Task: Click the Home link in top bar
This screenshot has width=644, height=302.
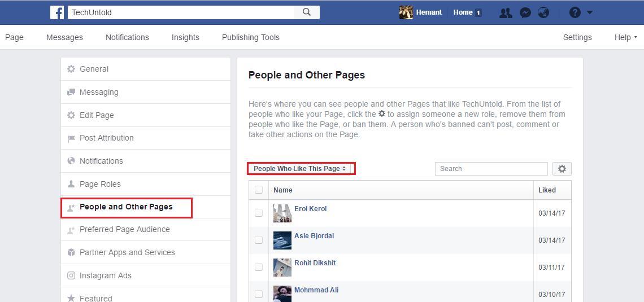Action: click(x=463, y=12)
